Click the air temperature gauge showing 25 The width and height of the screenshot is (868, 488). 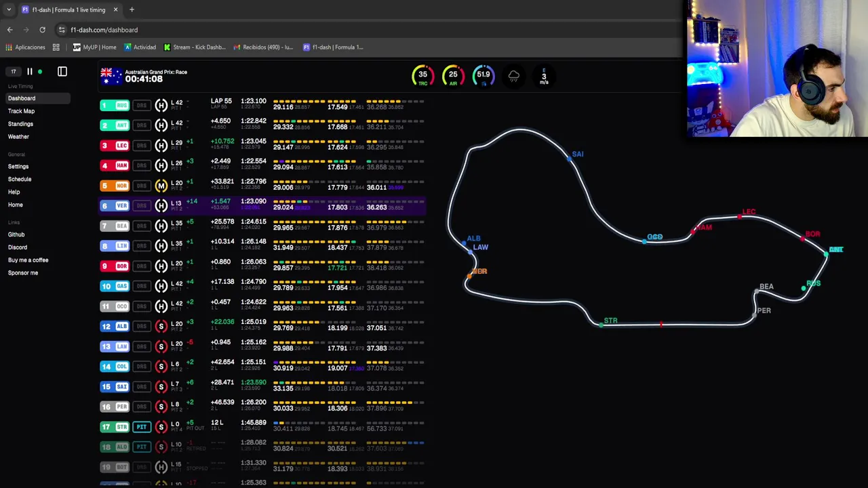point(453,76)
